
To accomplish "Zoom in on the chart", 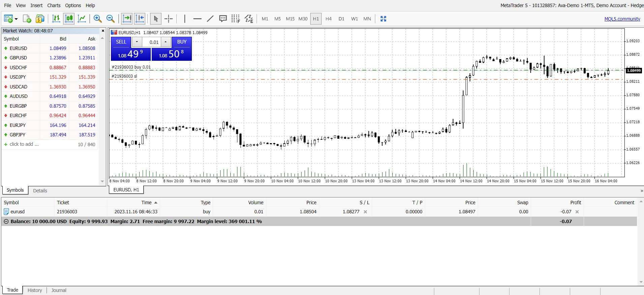I will click(98, 19).
